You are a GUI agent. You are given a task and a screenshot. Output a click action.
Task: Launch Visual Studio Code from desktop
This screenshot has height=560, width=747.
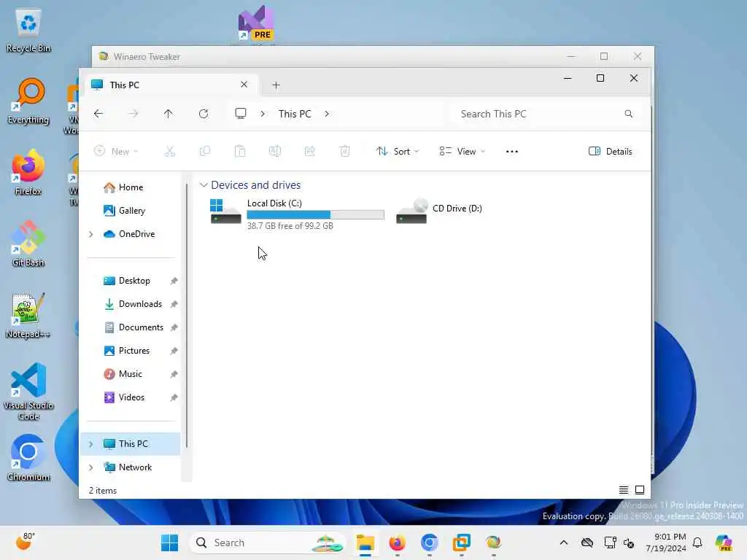pos(28,392)
